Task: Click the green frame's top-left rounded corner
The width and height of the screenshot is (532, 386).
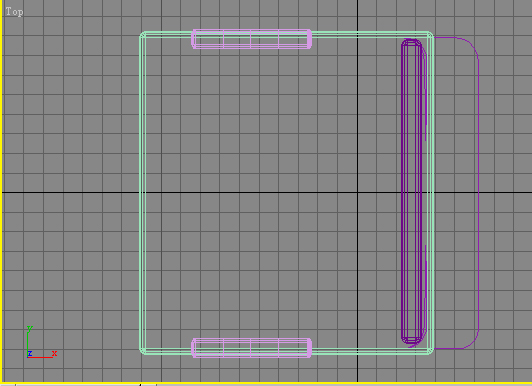Action: pos(142,35)
